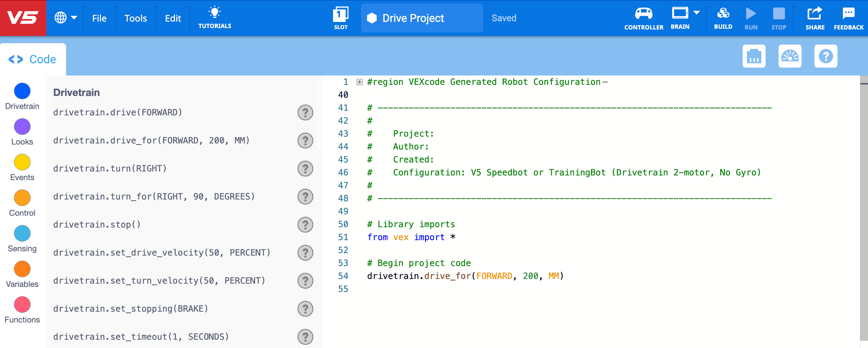Open the Tutorials panel
The image size is (868, 348).
point(214,17)
